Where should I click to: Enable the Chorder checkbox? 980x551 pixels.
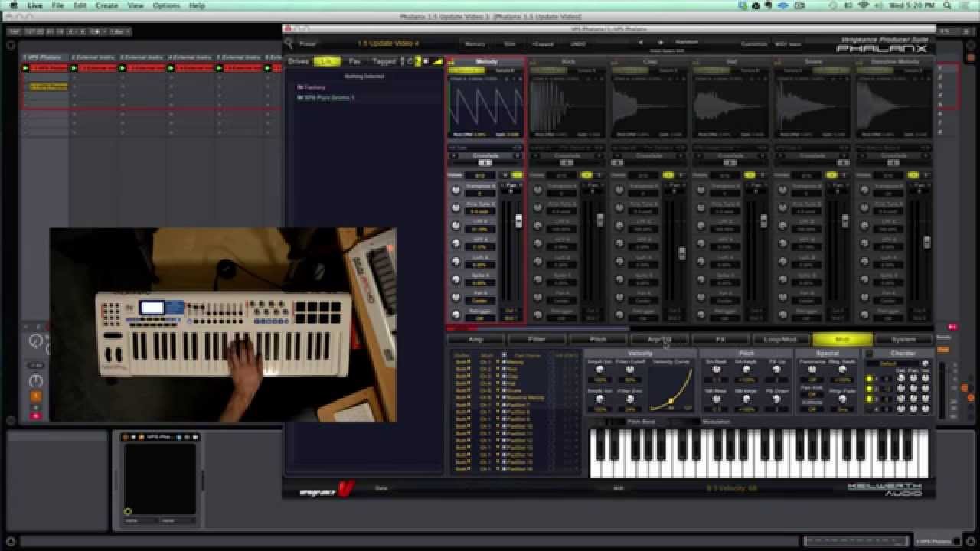(x=869, y=354)
